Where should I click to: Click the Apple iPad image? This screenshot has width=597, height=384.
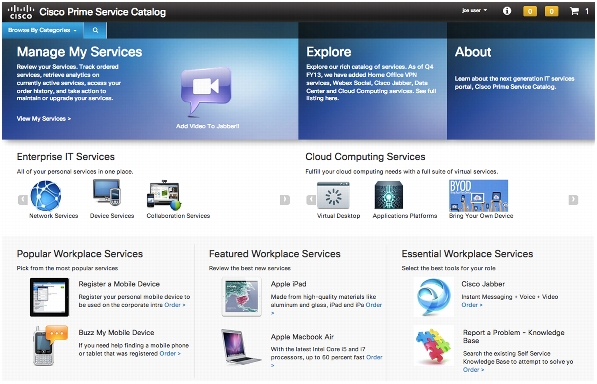pos(242,297)
